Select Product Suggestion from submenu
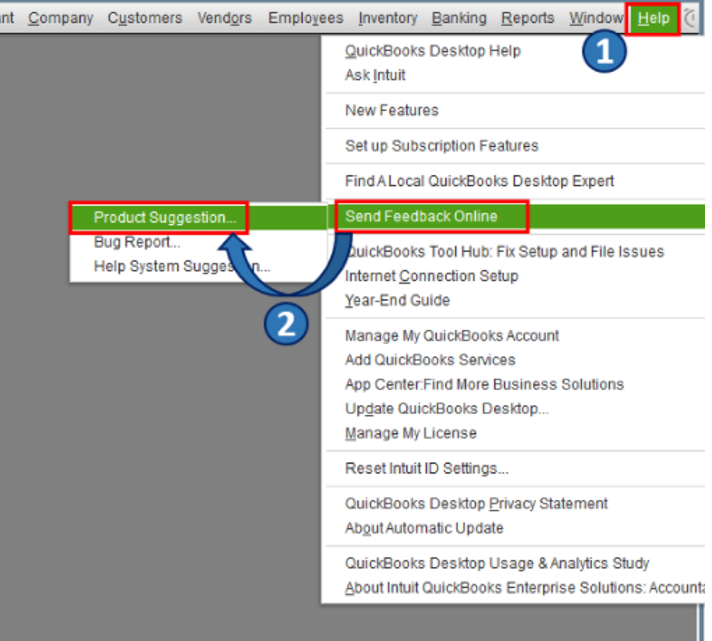Image resolution: width=712 pixels, height=641 pixels. (198, 217)
